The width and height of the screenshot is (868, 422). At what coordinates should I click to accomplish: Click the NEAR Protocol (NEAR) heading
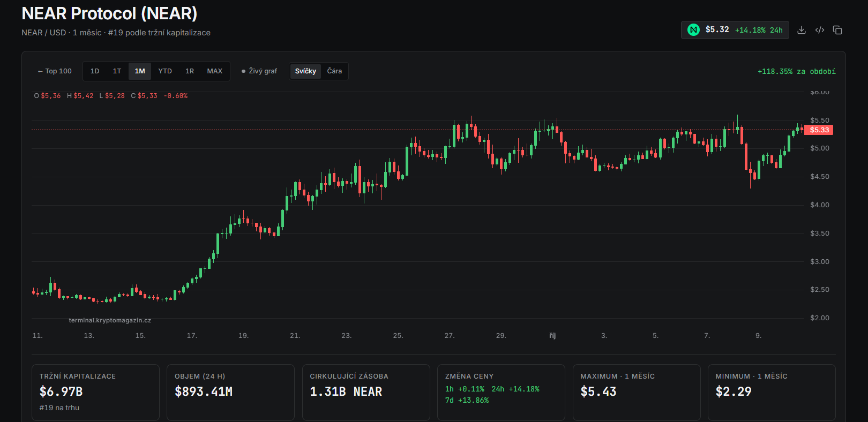[x=109, y=13]
